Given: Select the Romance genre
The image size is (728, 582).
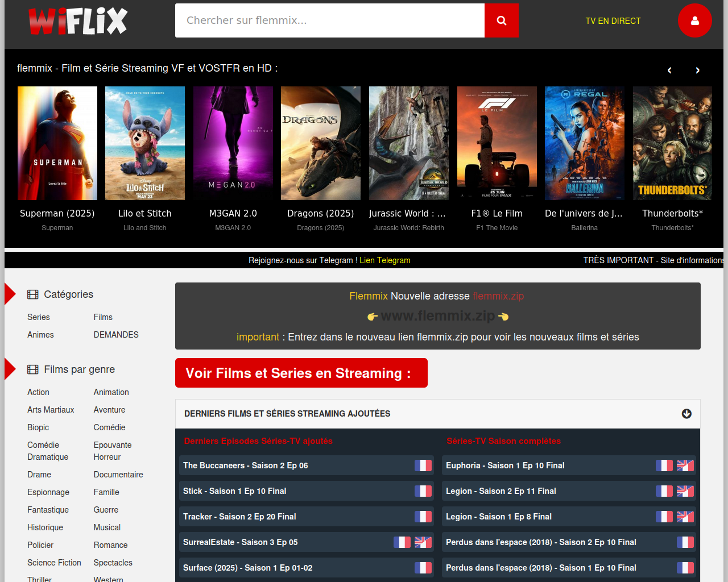Looking at the screenshot, I should tap(111, 545).
